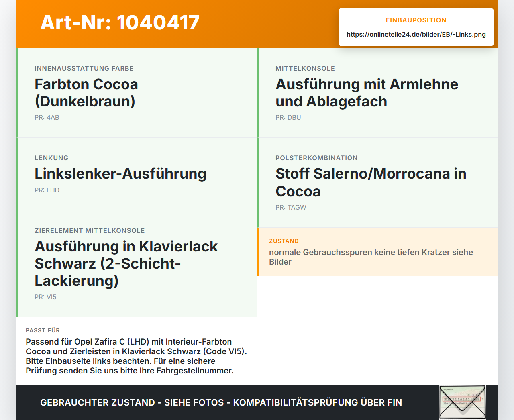The height and width of the screenshot is (420, 514).
Task: Click the 'MITTELKONSOLE' label
Action: tap(305, 68)
